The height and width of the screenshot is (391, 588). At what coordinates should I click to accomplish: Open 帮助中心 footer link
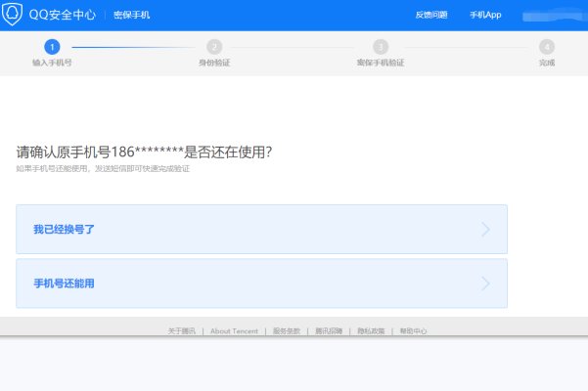pos(413,331)
